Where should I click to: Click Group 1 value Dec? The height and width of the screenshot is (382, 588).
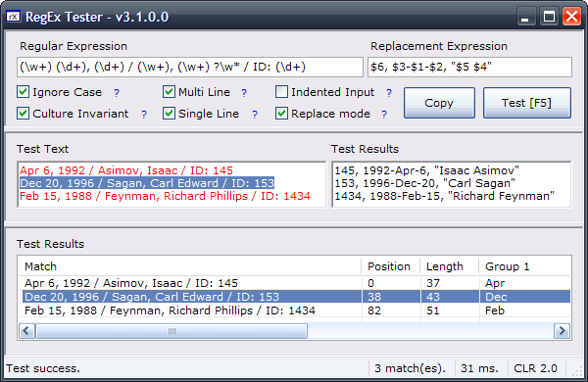[x=496, y=297]
